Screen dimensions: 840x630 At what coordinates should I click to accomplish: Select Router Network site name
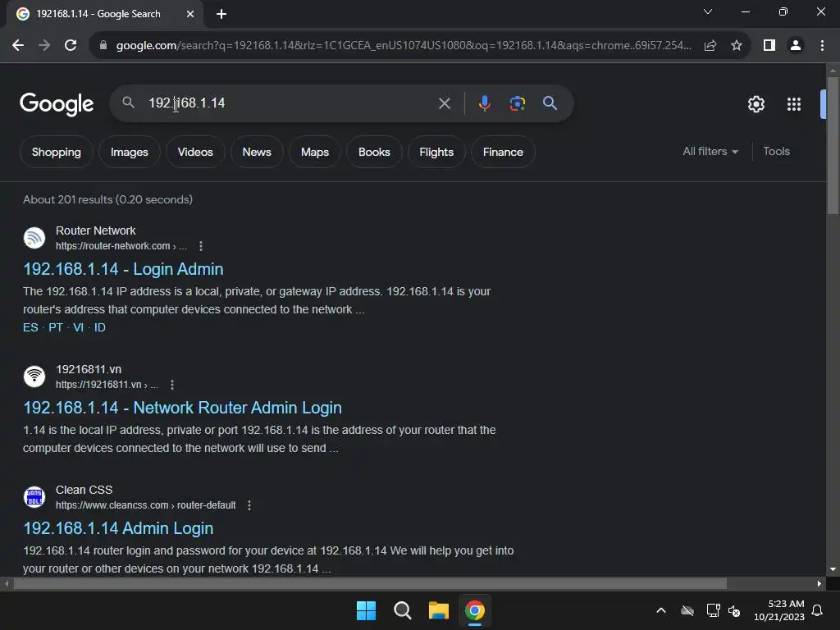click(x=95, y=231)
